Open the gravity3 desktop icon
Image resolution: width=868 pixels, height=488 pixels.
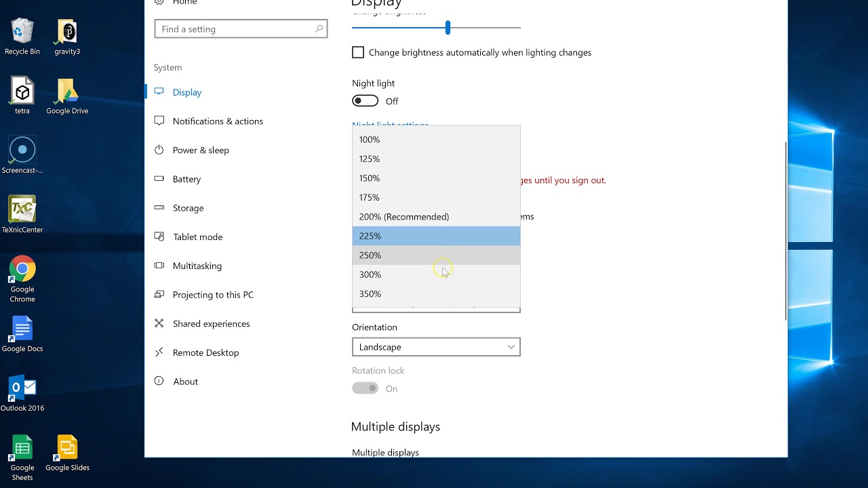coord(67,37)
